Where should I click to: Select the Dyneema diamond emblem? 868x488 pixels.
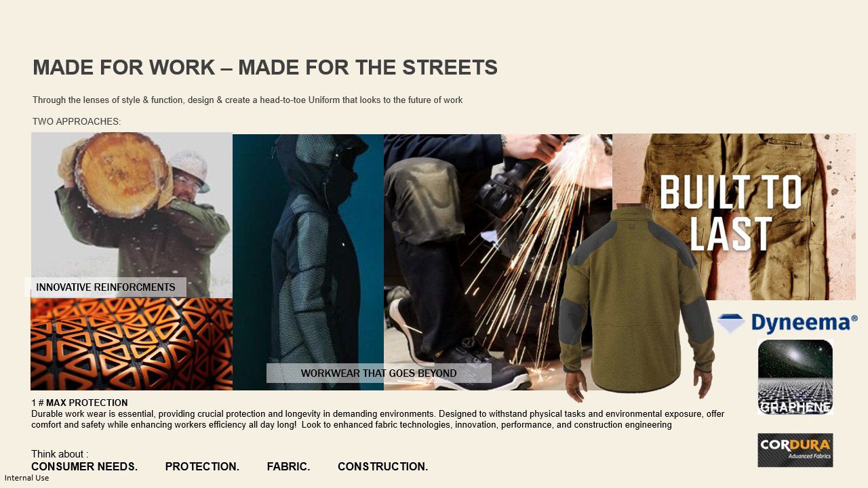[x=730, y=323]
